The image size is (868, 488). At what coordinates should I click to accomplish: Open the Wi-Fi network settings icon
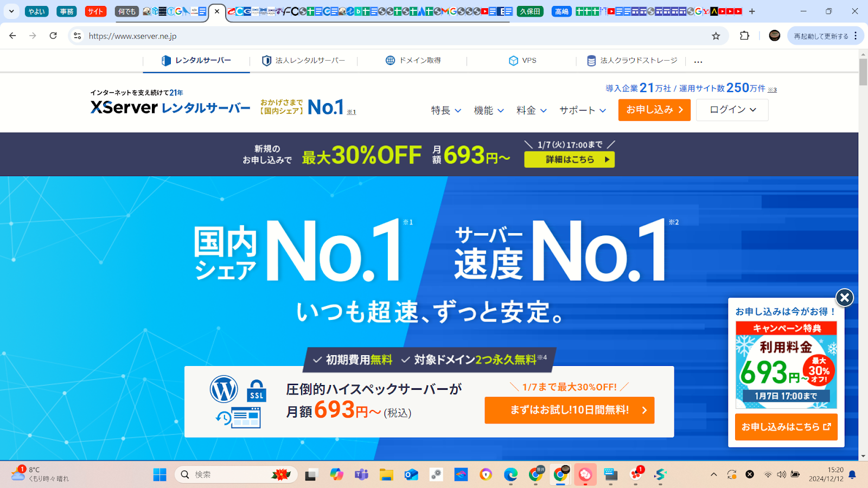pyautogui.click(x=768, y=475)
